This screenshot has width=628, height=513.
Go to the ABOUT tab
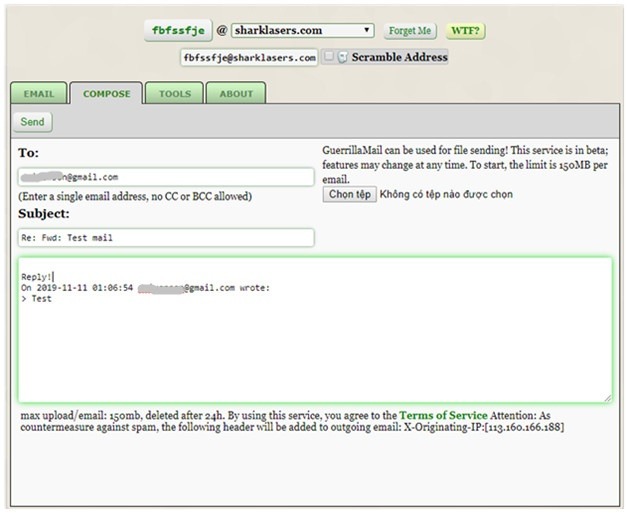click(x=236, y=94)
